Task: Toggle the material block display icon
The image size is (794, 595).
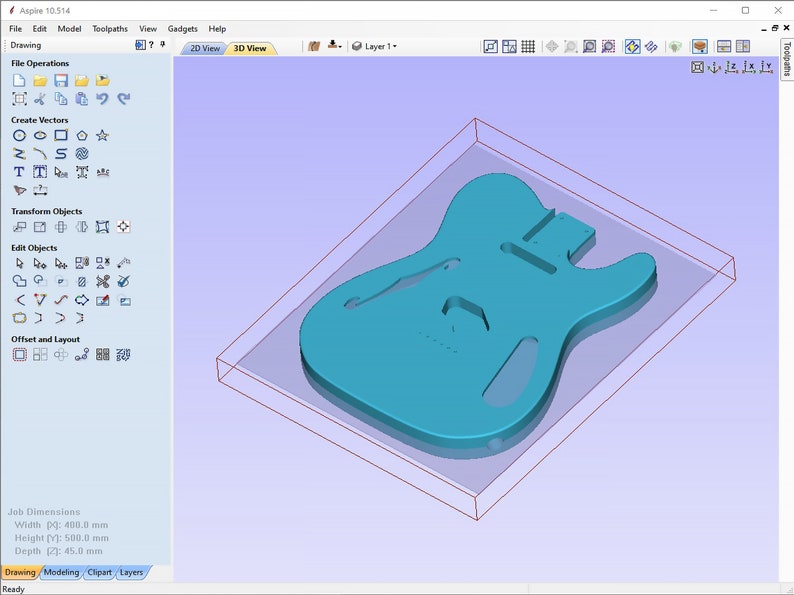Action: coord(700,47)
